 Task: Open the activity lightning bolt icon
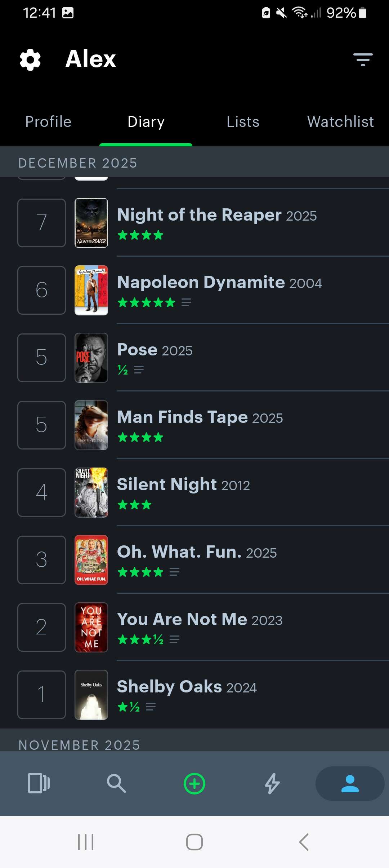click(x=272, y=784)
